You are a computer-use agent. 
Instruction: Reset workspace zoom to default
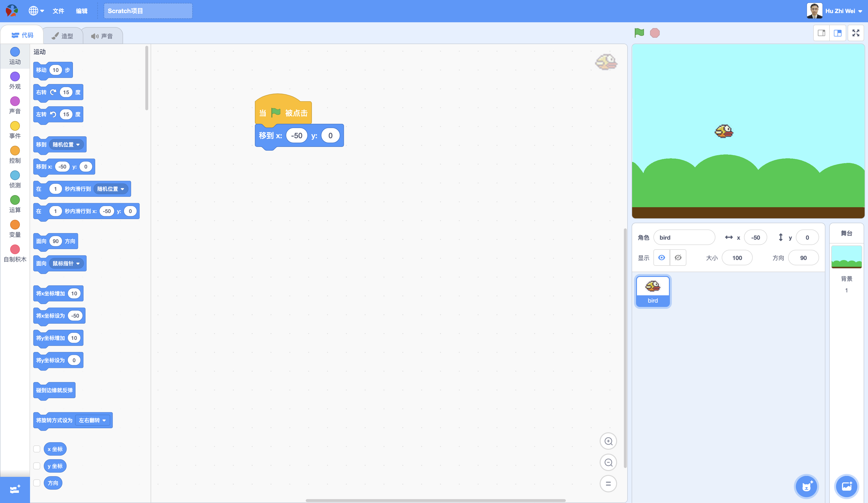[608, 484]
